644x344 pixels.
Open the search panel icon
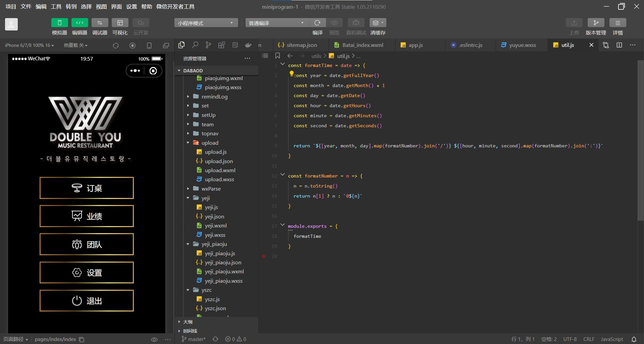[x=195, y=45]
